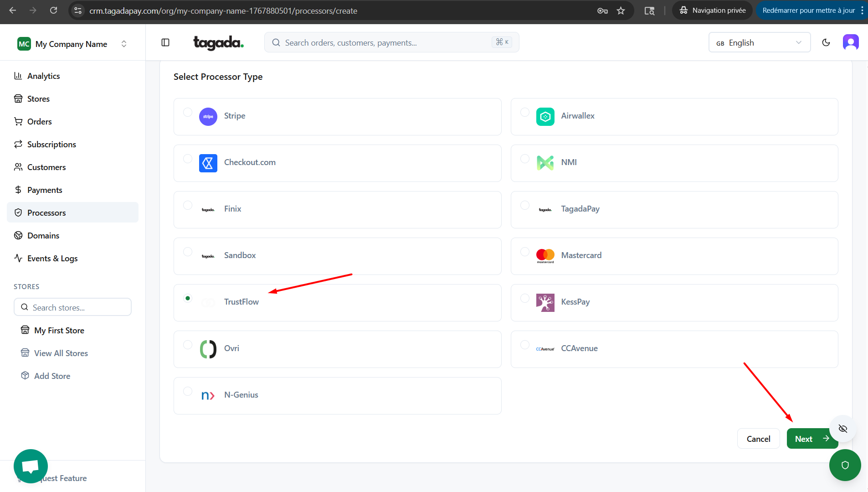Open the browser three-dot menu
868x492 pixels.
(862, 10)
